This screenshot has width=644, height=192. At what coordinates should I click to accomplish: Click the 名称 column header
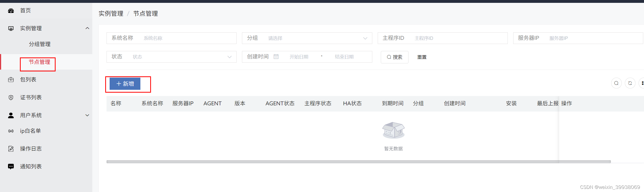tap(116, 104)
